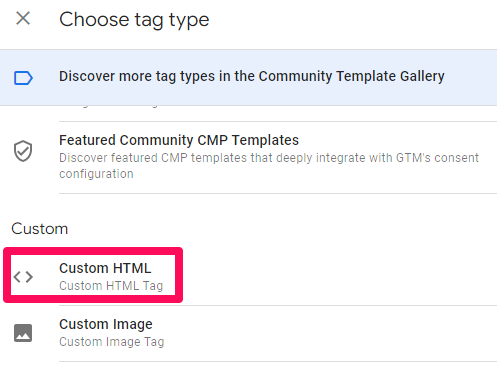Click the Custom section heading
The width and height of the screenshot is (497, 382).
pos(40,229)
